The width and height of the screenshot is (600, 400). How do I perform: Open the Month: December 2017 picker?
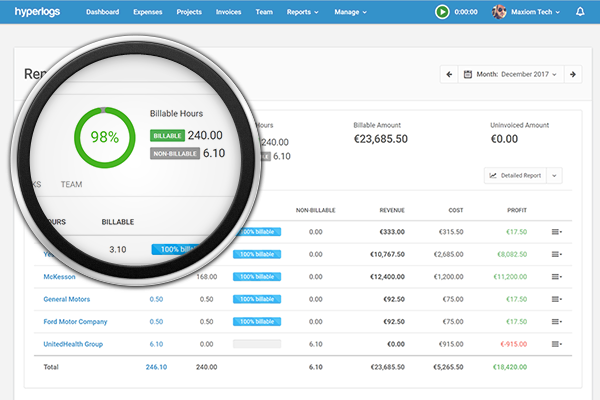point(511,74)
